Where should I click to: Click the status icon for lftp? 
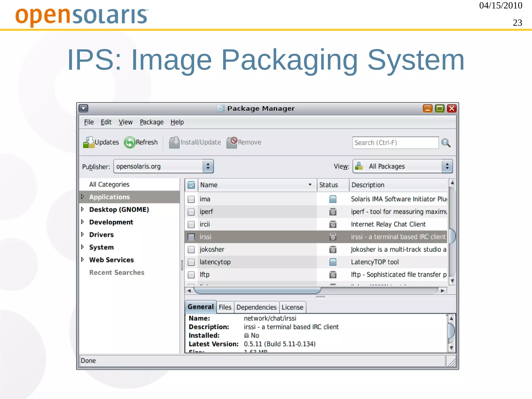pos(333,274)
